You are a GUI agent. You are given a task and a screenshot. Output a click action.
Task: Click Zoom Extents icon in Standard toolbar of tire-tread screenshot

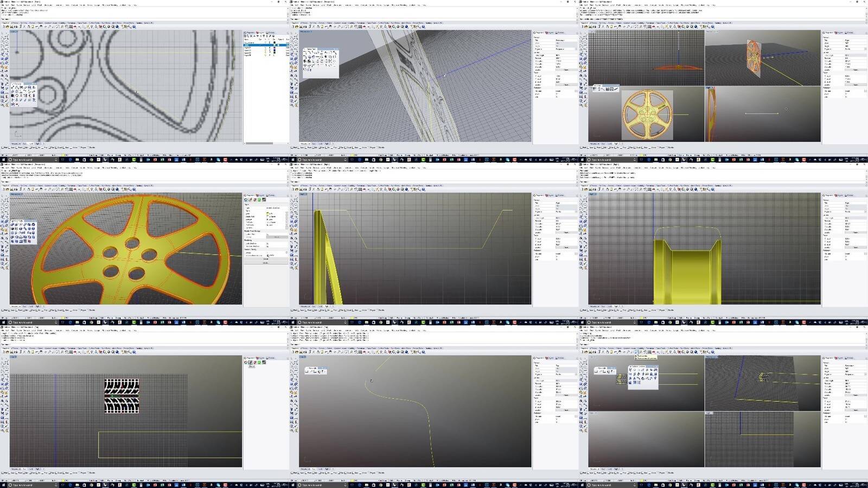[59, 351]
